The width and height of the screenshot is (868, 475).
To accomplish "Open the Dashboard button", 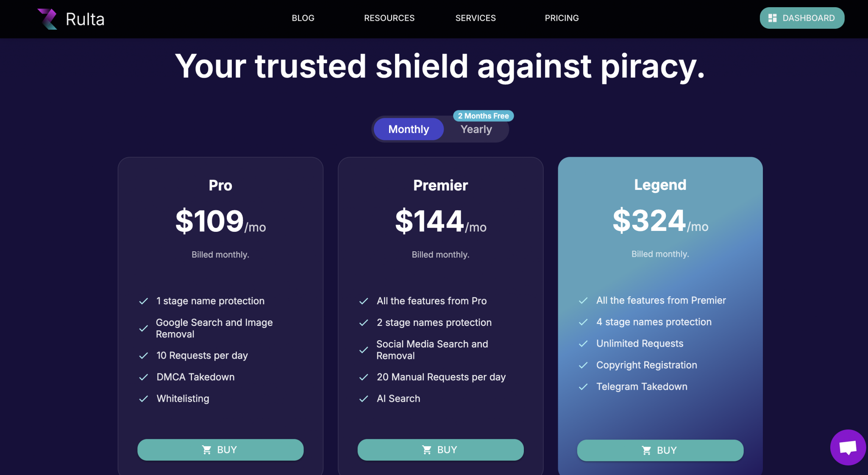I will tap(802, 18).
